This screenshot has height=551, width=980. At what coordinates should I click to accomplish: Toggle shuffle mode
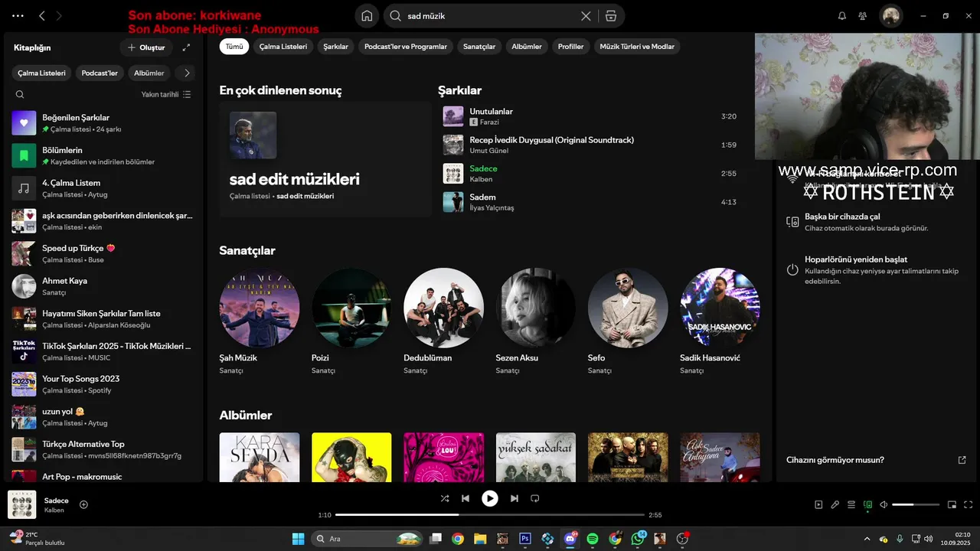point(445,498)
